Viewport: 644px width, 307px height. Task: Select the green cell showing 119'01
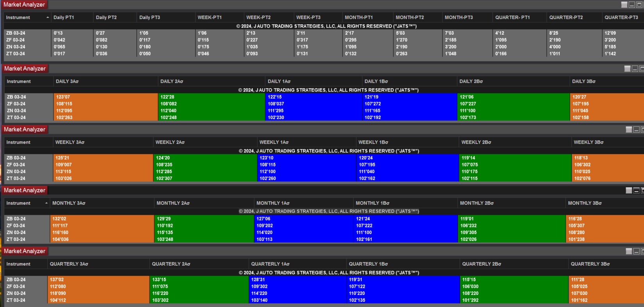[511, 219]
